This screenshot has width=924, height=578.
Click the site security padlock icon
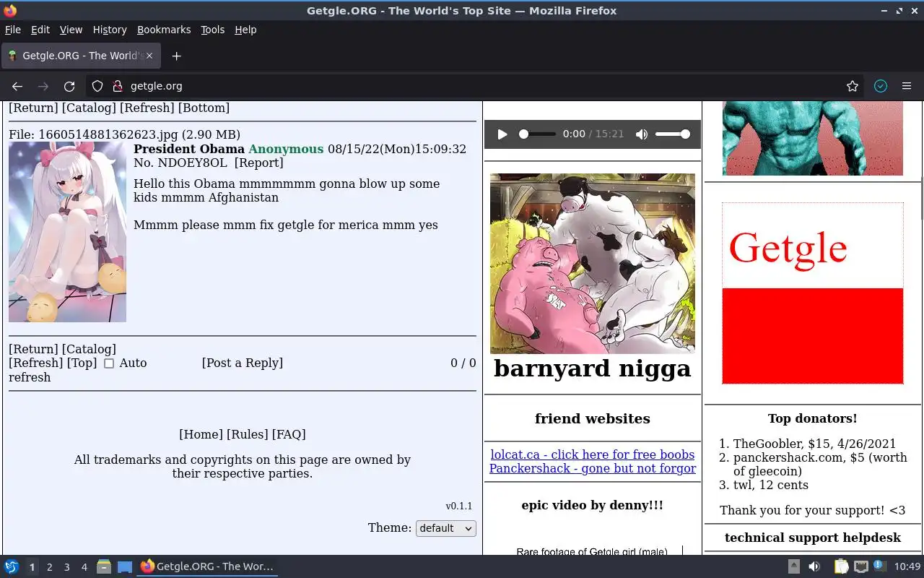click(118, 86)
